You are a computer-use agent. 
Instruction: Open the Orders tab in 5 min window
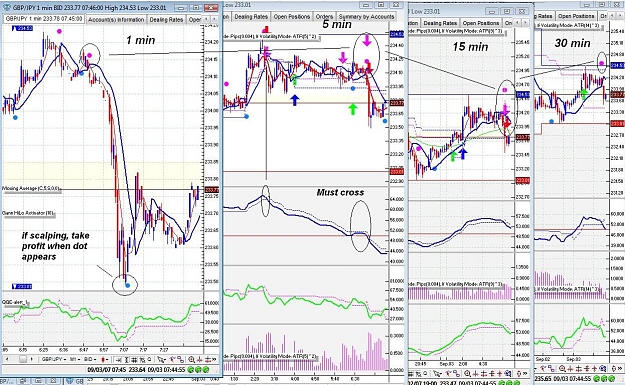click(324, 17)
